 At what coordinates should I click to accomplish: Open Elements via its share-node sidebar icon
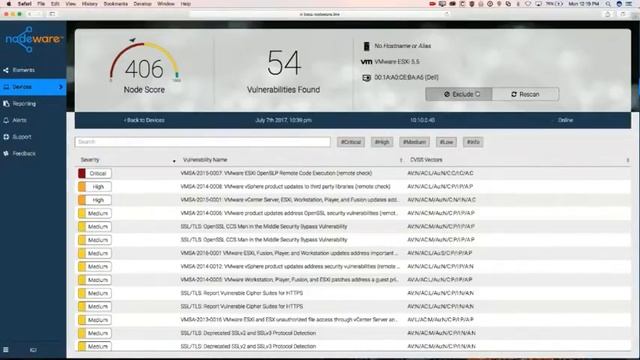[x=6, y=70]
